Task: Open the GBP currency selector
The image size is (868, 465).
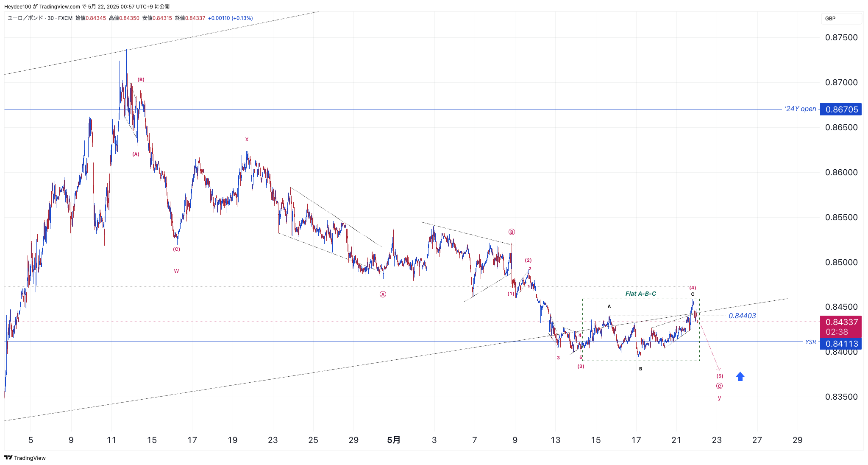Action: [841, 19]
